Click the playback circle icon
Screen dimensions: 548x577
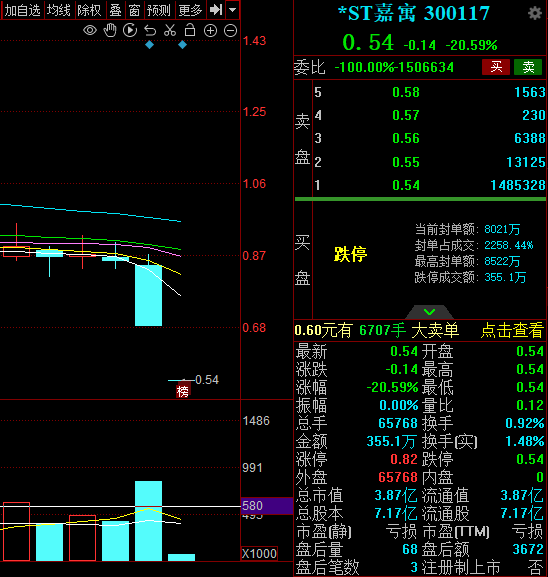tap(130, 30)
